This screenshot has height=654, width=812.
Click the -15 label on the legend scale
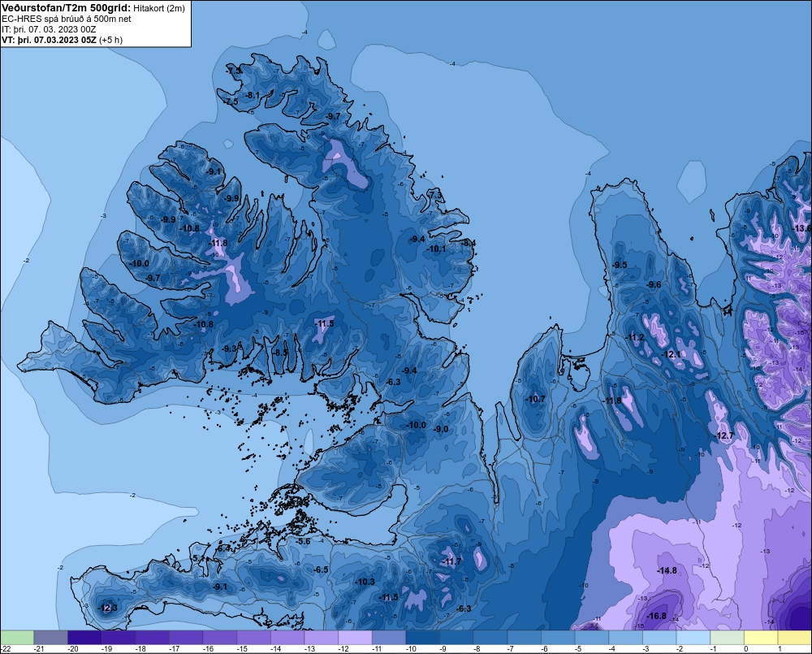(241, 649)
